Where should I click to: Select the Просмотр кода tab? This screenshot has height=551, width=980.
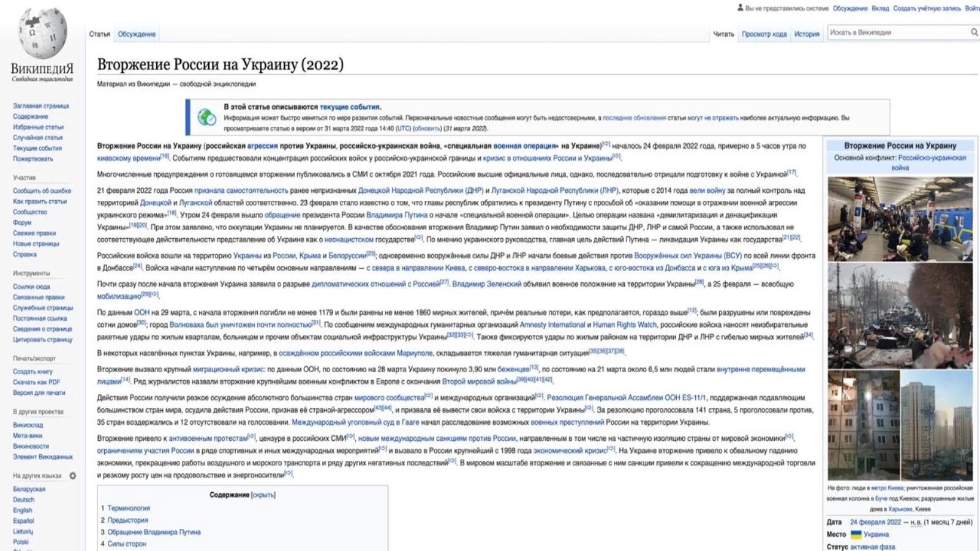pyautogui.click(x=764, y=34)
